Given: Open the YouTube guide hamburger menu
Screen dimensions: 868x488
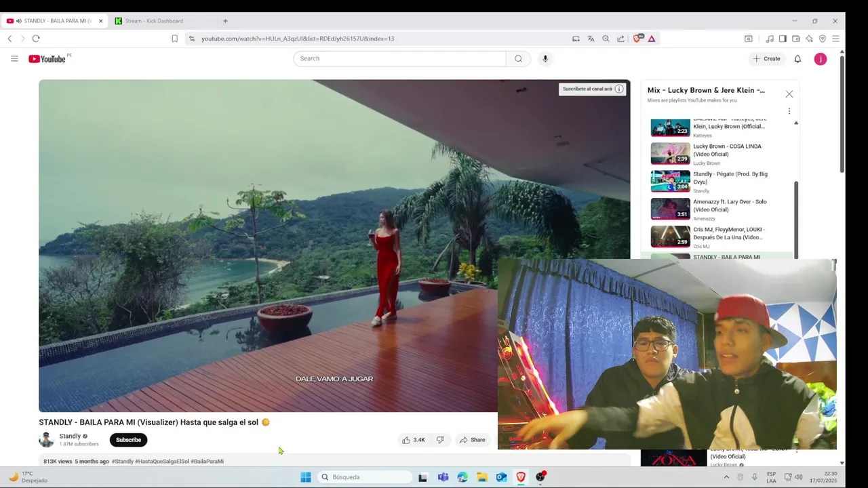Looking at the screenshot, I should pos(14,59).
